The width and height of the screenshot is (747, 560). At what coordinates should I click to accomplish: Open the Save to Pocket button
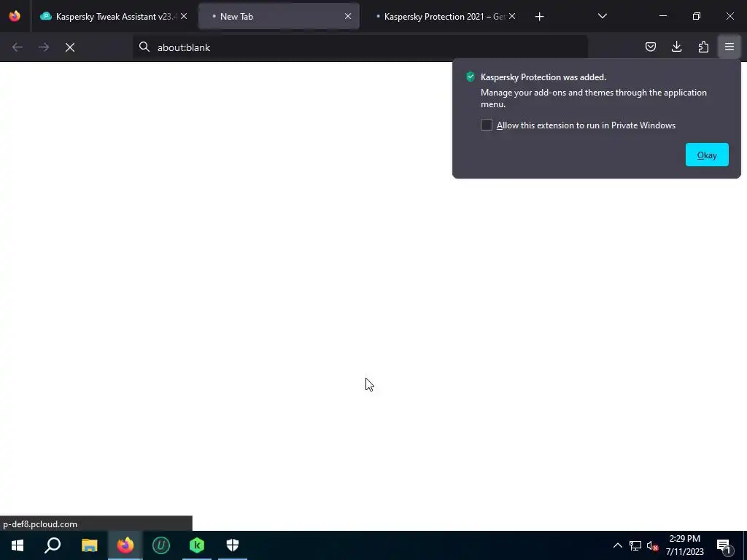click(650, 47)
